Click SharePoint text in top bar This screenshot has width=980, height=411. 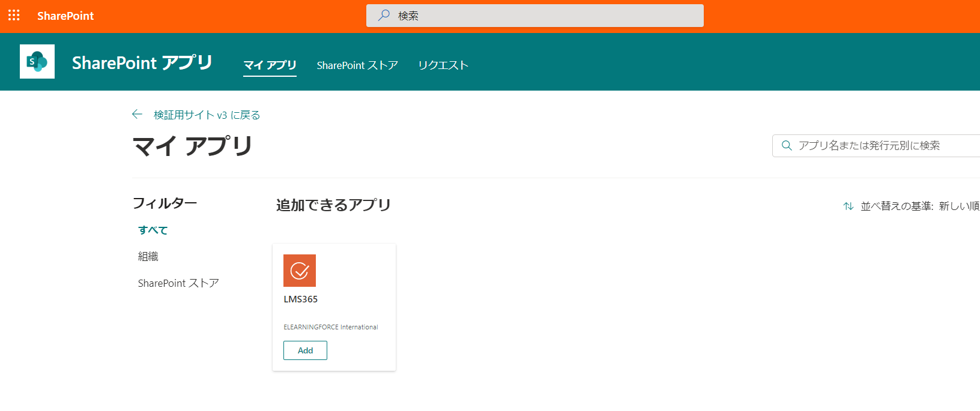(x=65, y=16)
